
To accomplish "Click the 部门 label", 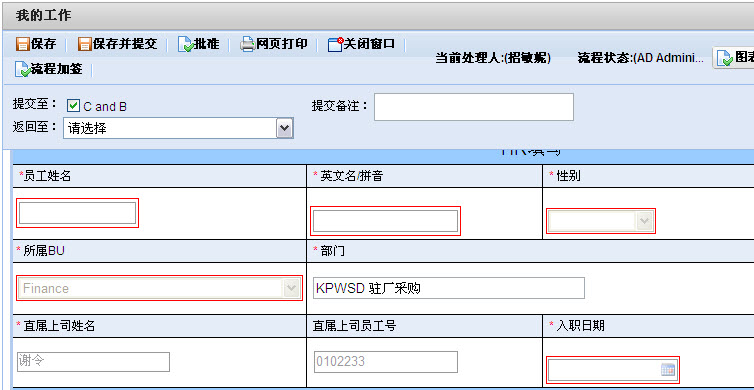I will [x=332, y=251].
